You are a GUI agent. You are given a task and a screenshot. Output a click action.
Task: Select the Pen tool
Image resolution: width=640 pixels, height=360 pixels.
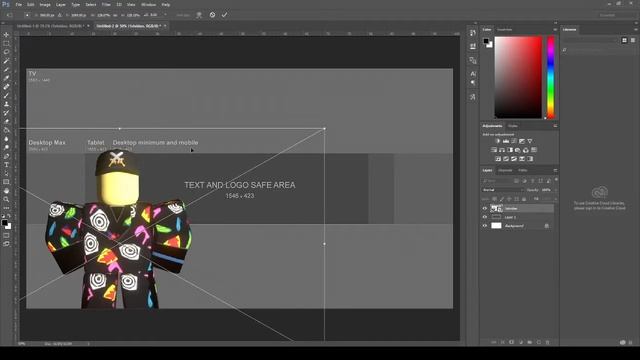[6, 156]
